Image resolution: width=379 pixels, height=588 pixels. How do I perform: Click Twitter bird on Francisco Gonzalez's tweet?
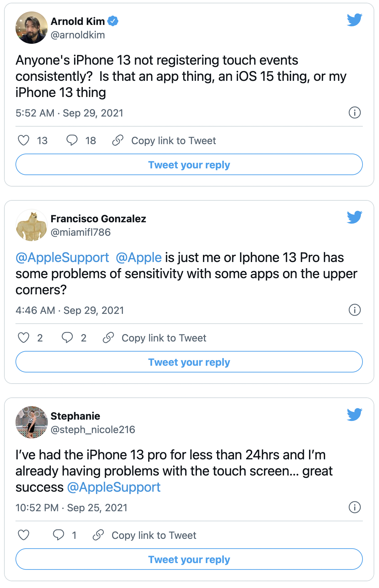coord(354,217)
